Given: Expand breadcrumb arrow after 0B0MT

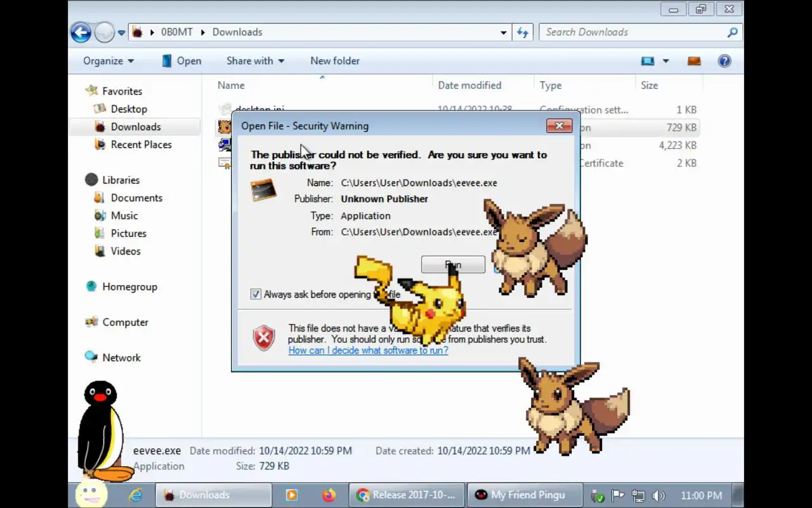Looking at the screenshot, I should [x=203, y=32].
